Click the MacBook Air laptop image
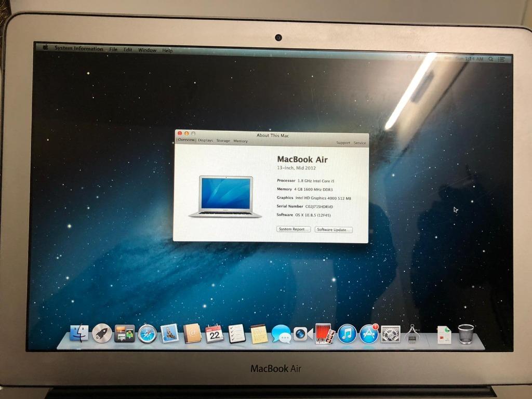The height and width of the screenshot is (399, 532). click(x=225, y=196)
